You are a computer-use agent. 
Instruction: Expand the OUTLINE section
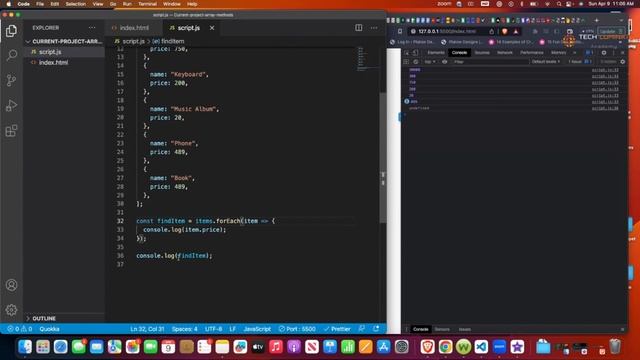(44, 318)
